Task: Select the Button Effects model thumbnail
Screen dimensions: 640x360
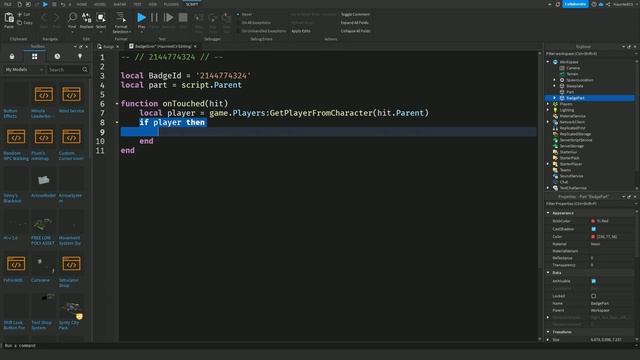Action: coord(16,95)
